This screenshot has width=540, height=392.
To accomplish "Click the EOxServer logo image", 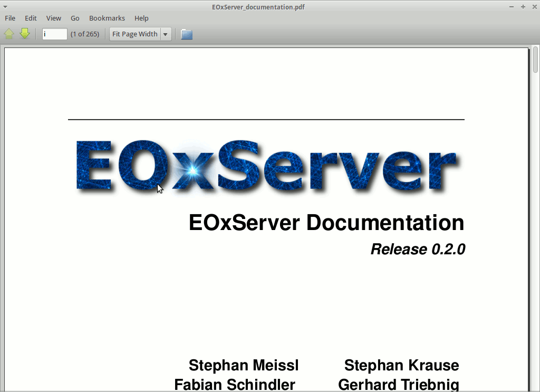I will click(267, 166).
